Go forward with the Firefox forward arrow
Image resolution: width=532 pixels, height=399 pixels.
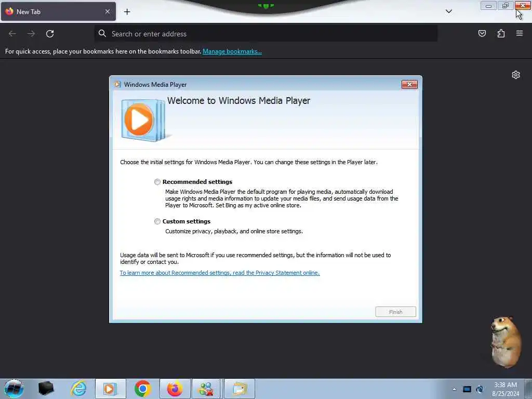31,34
